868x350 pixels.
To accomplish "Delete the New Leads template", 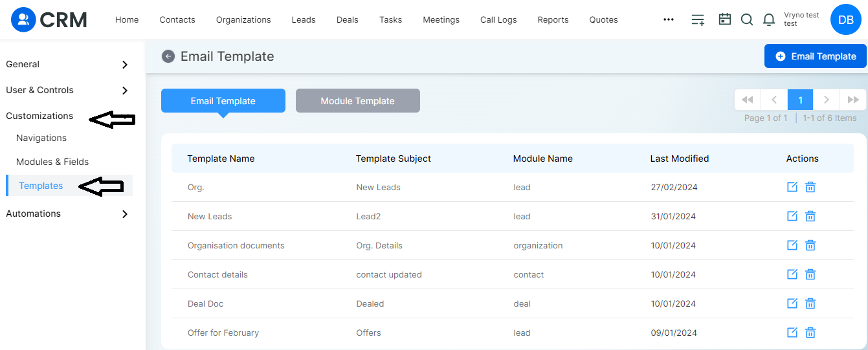I will (x=810, y=216).
